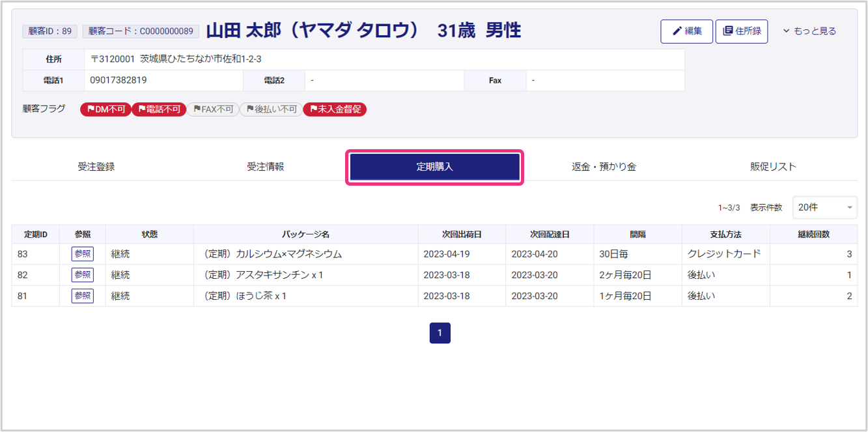Go to page 1 in pagination
The image size is (868, 432).
pyautogui.click(x=440, y=333)
